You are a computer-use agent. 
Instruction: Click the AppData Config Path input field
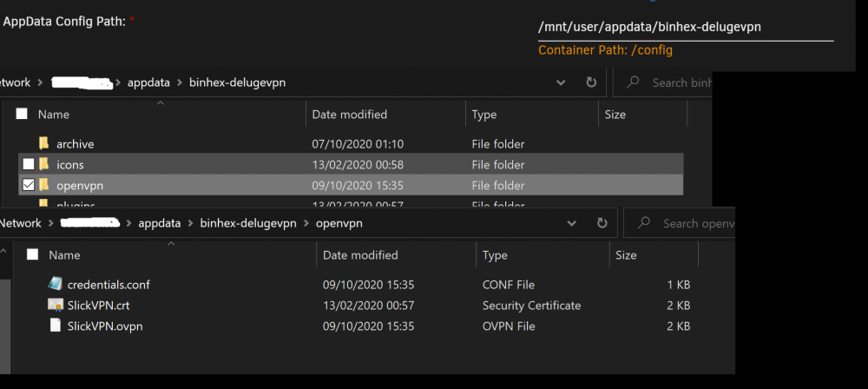pos(686,27)
